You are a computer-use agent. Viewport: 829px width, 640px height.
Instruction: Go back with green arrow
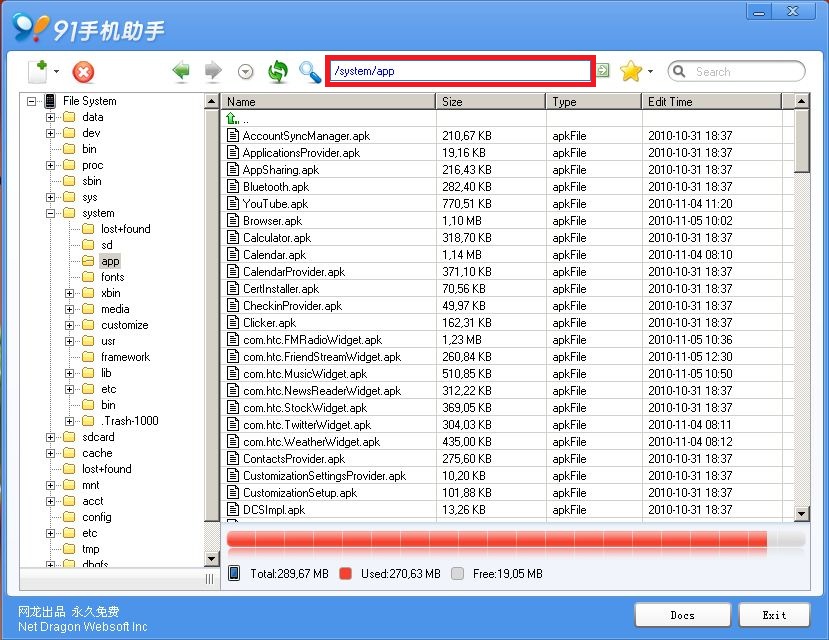click(181, 71)
